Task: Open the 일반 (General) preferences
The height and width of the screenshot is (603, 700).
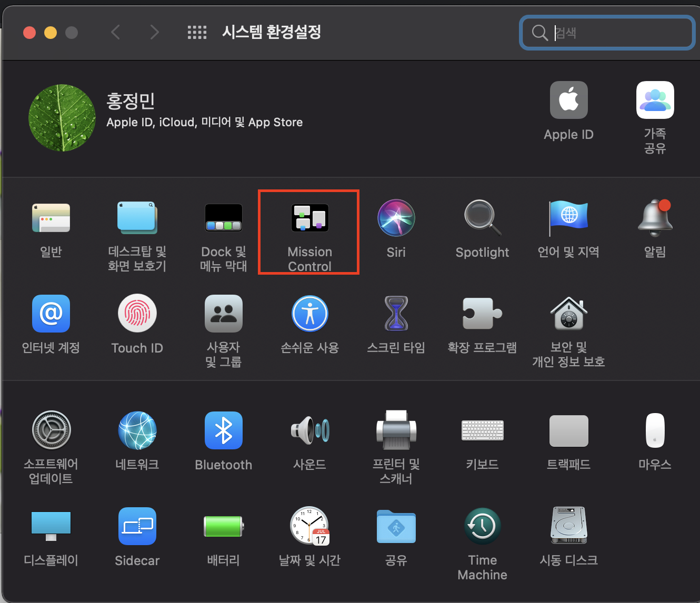Action: tap(51, 218)
